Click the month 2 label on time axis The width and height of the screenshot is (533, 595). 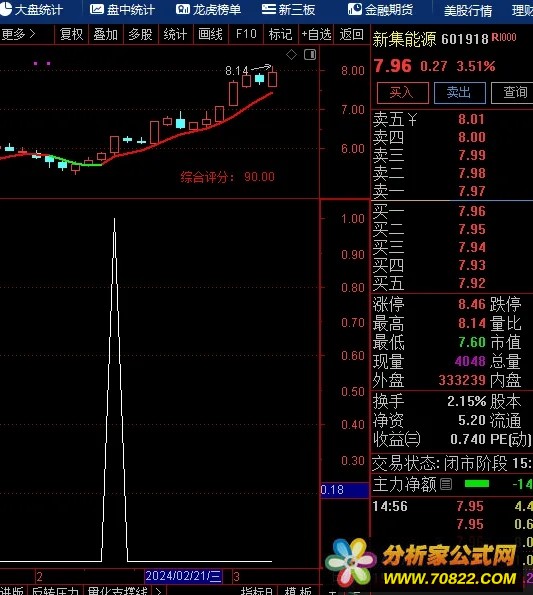[39, 577]
